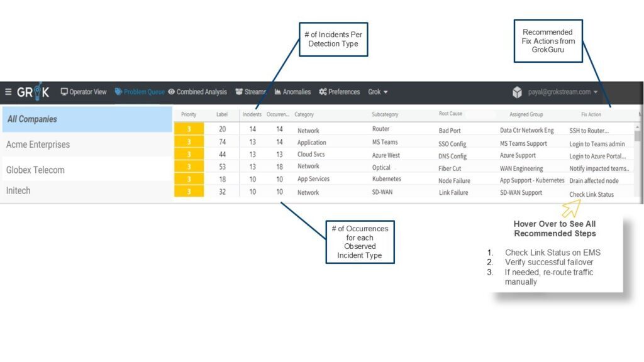Image resolution: width=644 pixels, height=362 pixels.
Task: Click yellow priority cell for label 32
Action: [x=189, y=191]
